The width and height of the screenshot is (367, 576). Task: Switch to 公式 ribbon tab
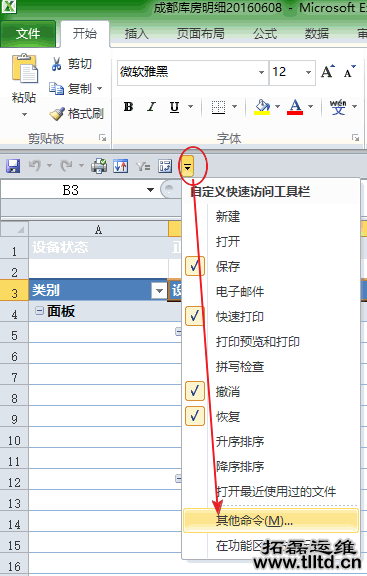(265, 34)
